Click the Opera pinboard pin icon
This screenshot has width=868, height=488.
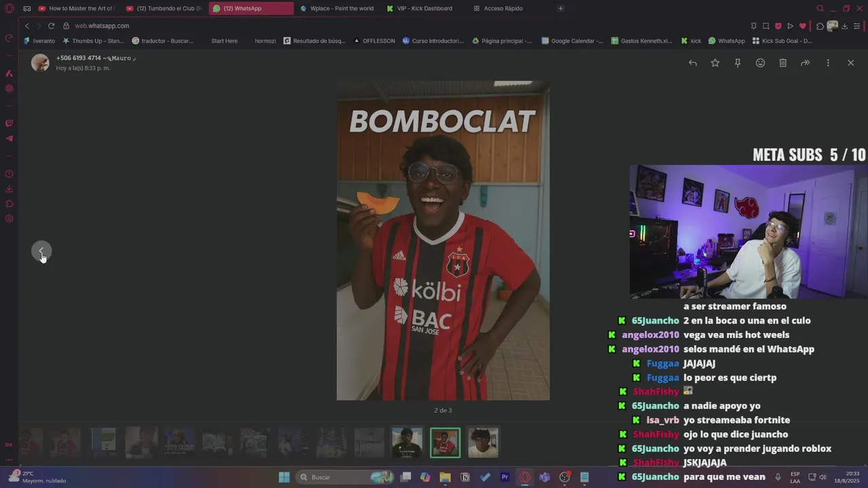coord(754,26)
